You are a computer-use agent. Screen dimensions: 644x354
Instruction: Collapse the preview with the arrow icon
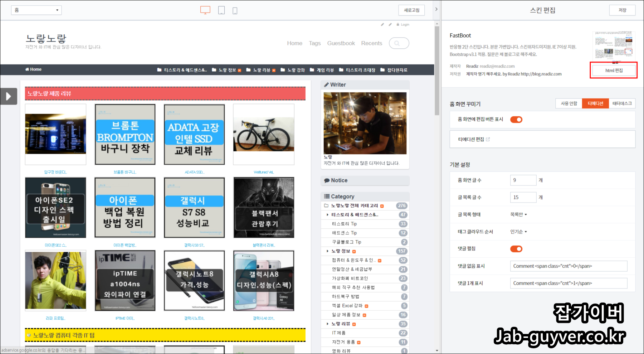436,9
